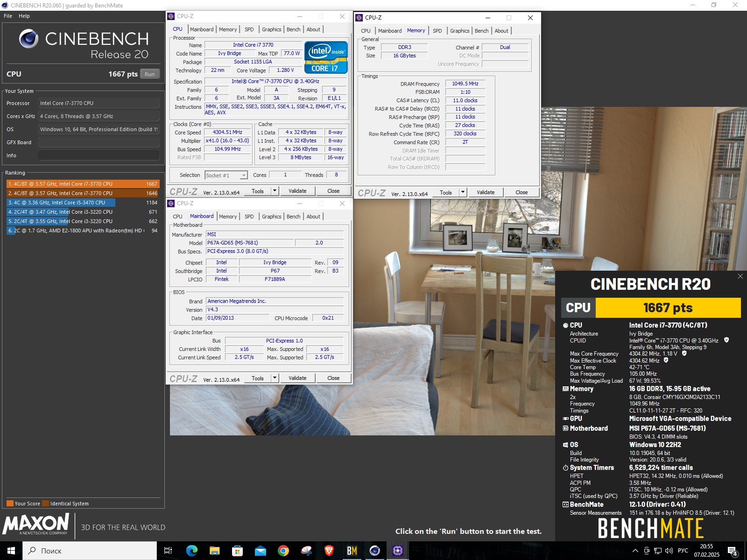
Task: Launch Brave browser from the taskbar
Action: [x=329, y=551]
